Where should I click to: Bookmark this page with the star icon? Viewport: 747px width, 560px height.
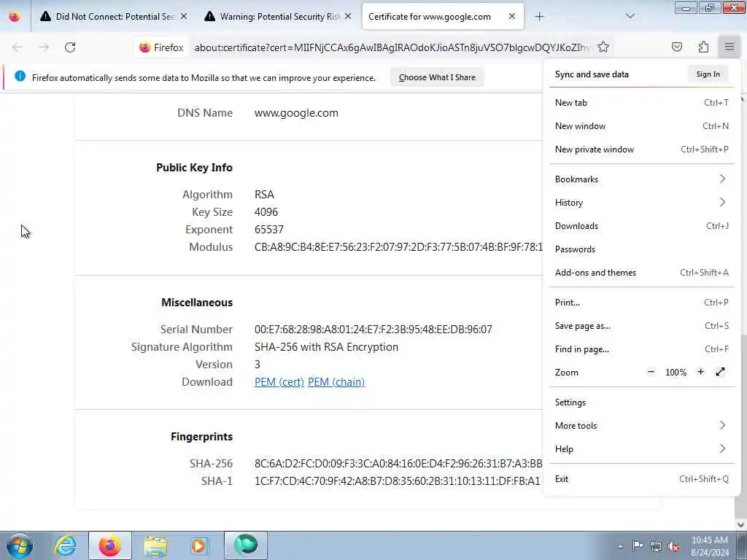[603, 47]
